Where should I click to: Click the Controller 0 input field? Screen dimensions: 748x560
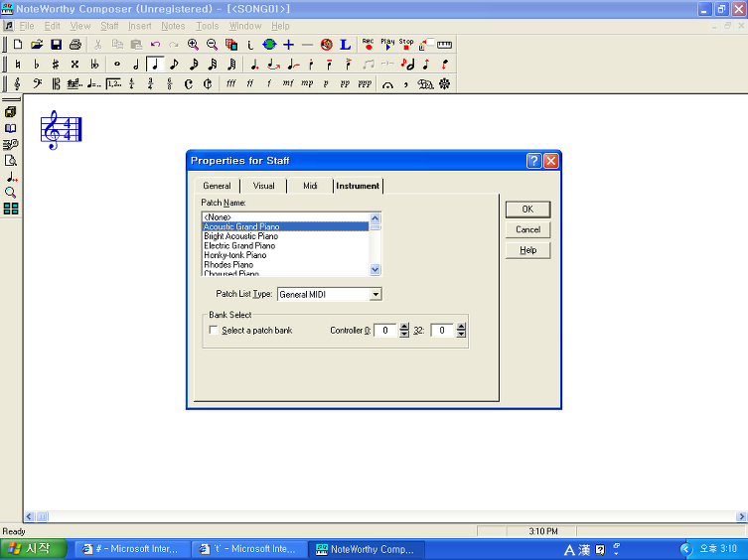(385, 330)
